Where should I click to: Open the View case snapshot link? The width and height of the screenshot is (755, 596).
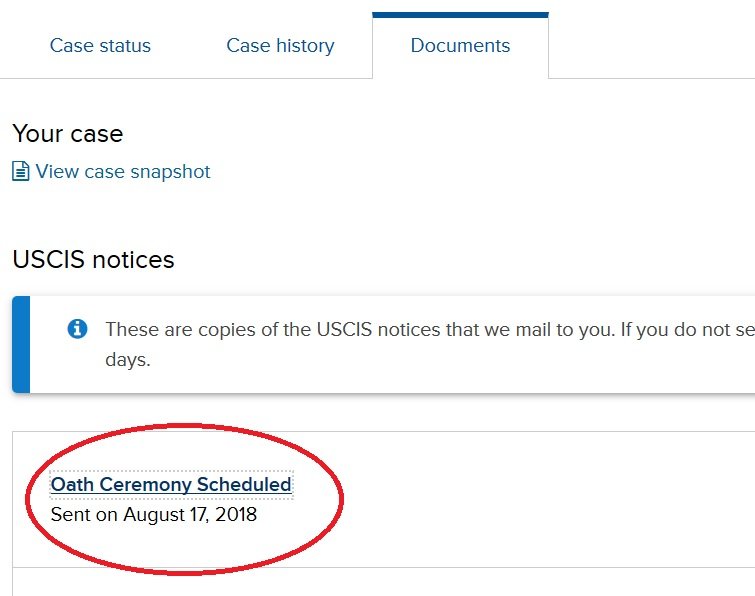(x=123, y=171)
